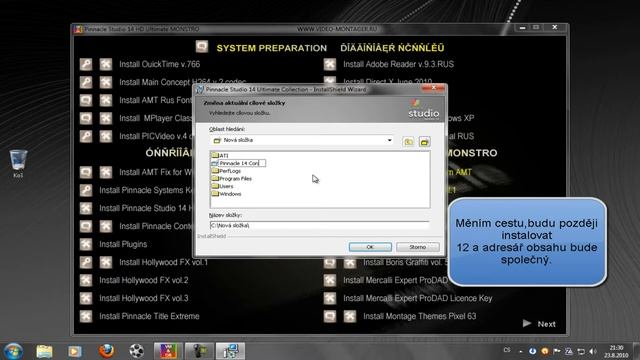Click the wrench icon beside Install Hollywood FX vol.2
Screen dimensions: 640x360
86,280
